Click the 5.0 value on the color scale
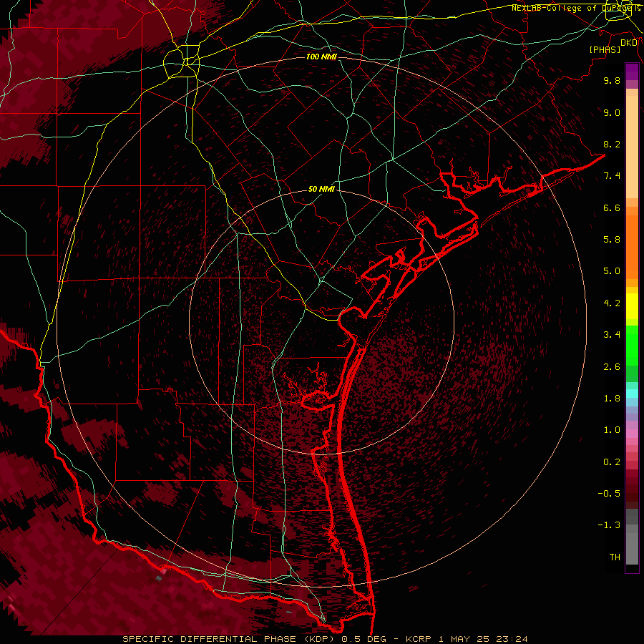 click(x=612, y=271)
